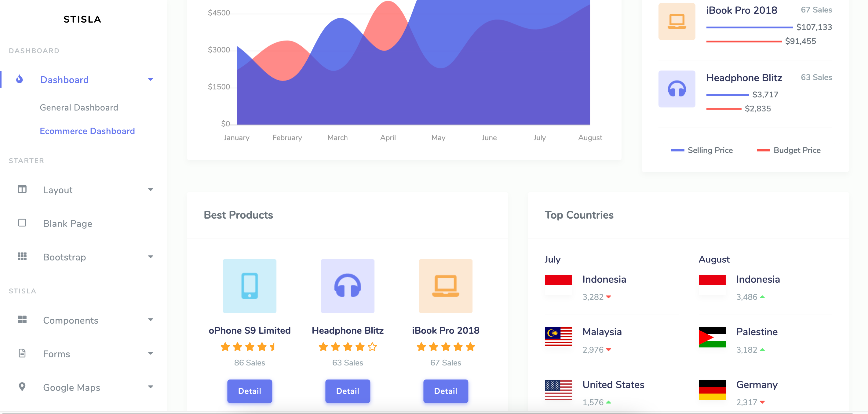Select Ecommerce Dashboard menu item
Screen dimensions: 868x414
(x=87, y=131)
